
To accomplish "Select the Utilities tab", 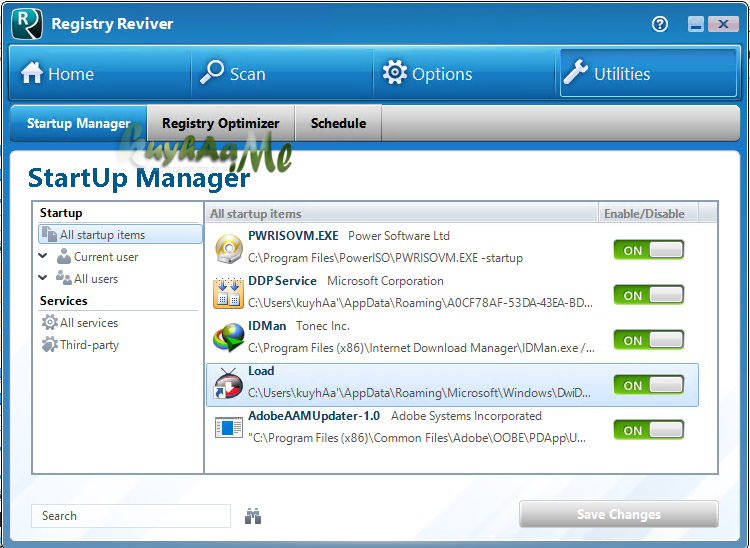I will (x=648, y=73).
